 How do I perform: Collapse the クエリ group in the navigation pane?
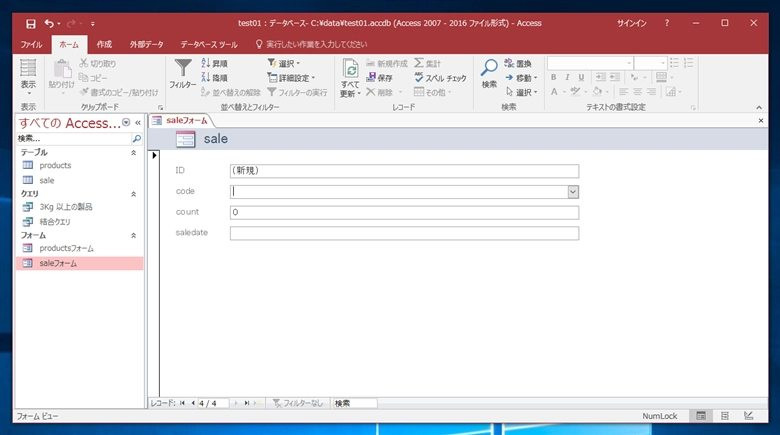pos(133,194)
